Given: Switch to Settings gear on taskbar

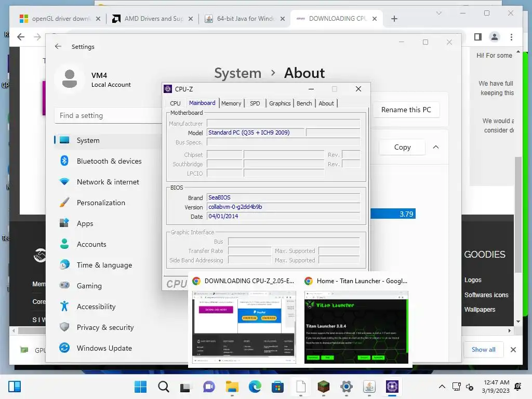Looking at the screenshot, I should tap(347, 387).
